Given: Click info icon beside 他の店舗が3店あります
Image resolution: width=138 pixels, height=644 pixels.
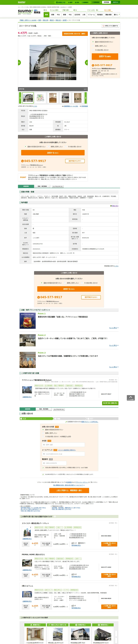Looking at the screenshot, I should [55, 516].
